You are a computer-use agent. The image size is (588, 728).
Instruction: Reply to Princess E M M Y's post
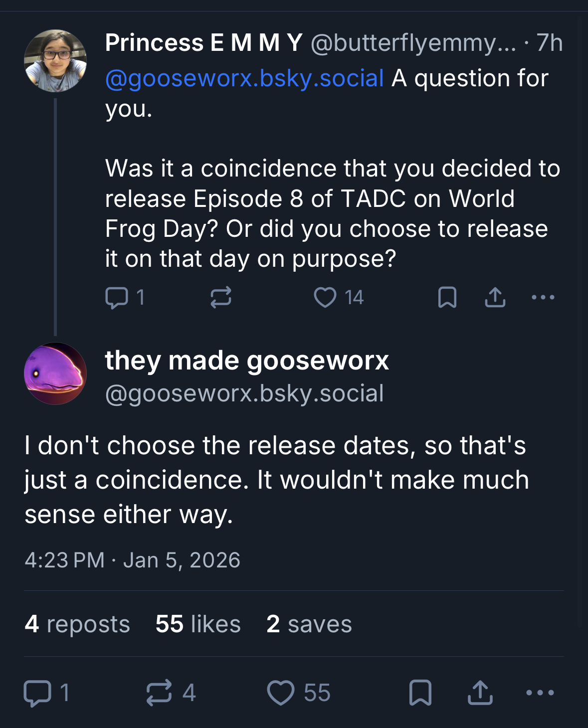[x=117, y=298]
